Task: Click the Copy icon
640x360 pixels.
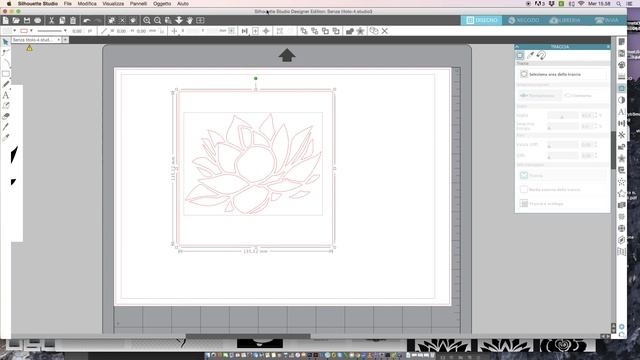Action: 62,20
